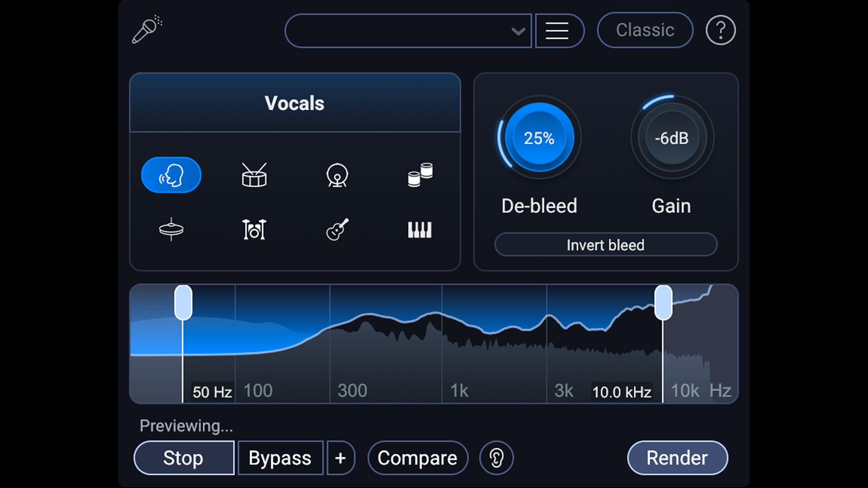The image size is (868, 488).
Task: Click the De-bleed 25% knob
Action: pos(539,137)
